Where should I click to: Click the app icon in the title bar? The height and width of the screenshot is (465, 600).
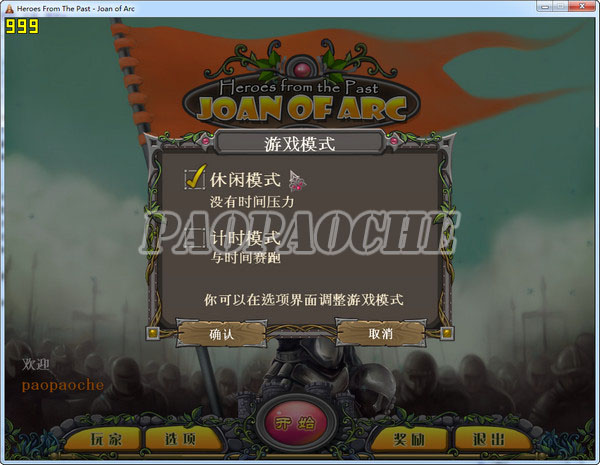click(9, 8)
